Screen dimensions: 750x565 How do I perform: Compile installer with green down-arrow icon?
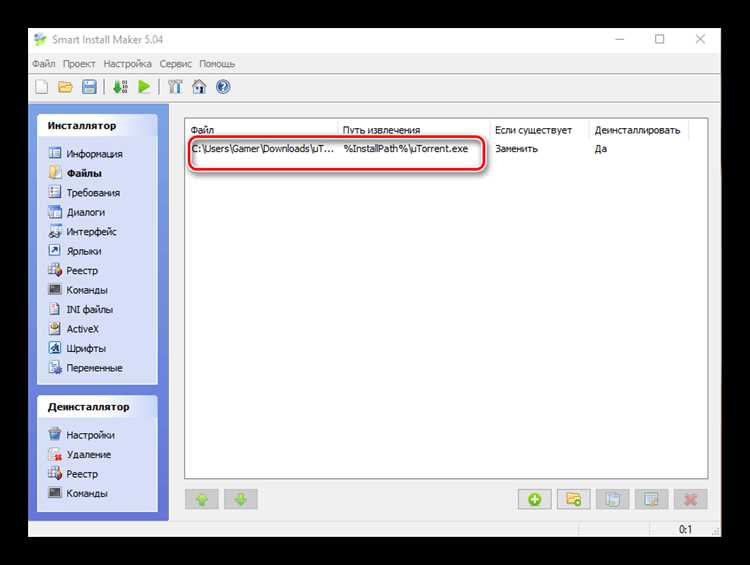pyautogui.click(x=120, y=87)
